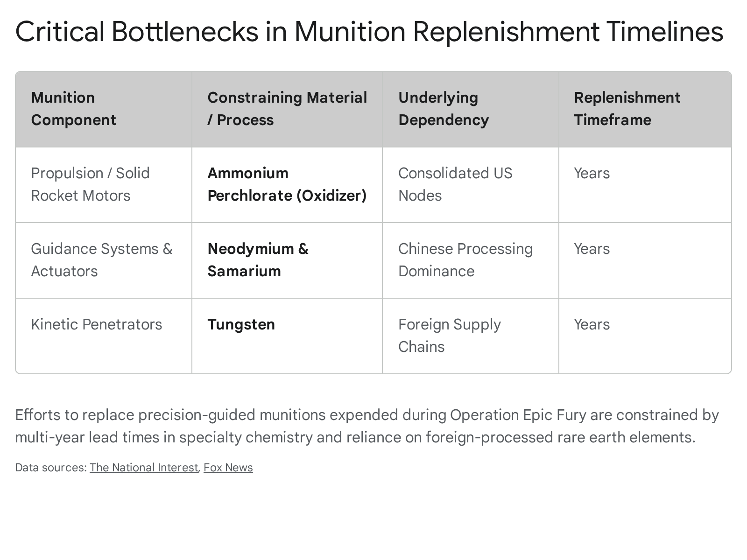Click the Critical Bottlenecks title heading
The image size is (747, 560).
click(369, 32)
